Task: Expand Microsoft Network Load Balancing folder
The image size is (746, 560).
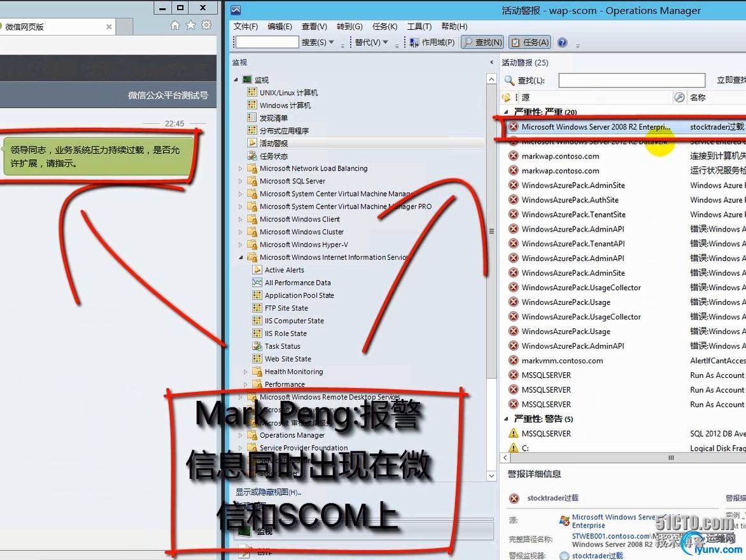Action: coord(240,169)
